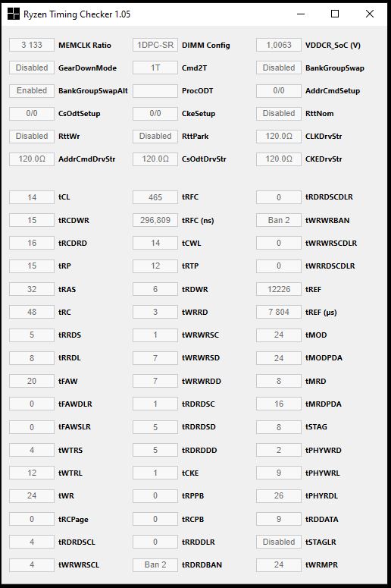
Task: Select the tRDRDSD value field
Action: 155,427
